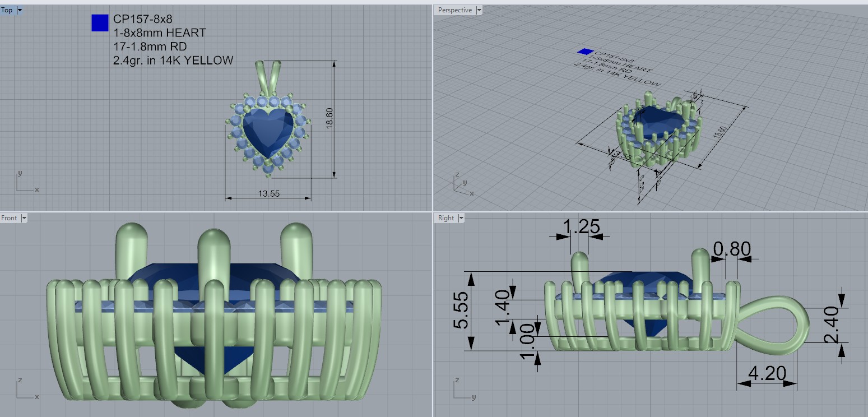
Task: Open the Front viewport dropdown arrow
Action: tap(24, 218)
